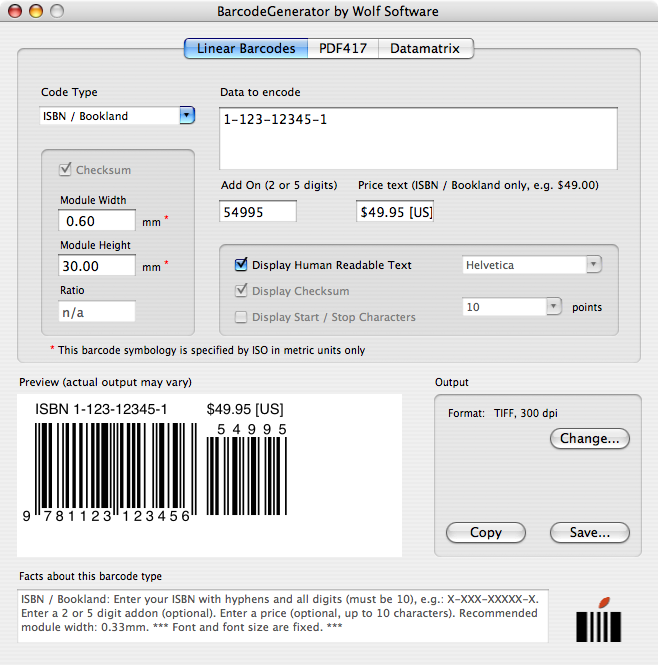Click the Data to encode text area

coord(418,139)
